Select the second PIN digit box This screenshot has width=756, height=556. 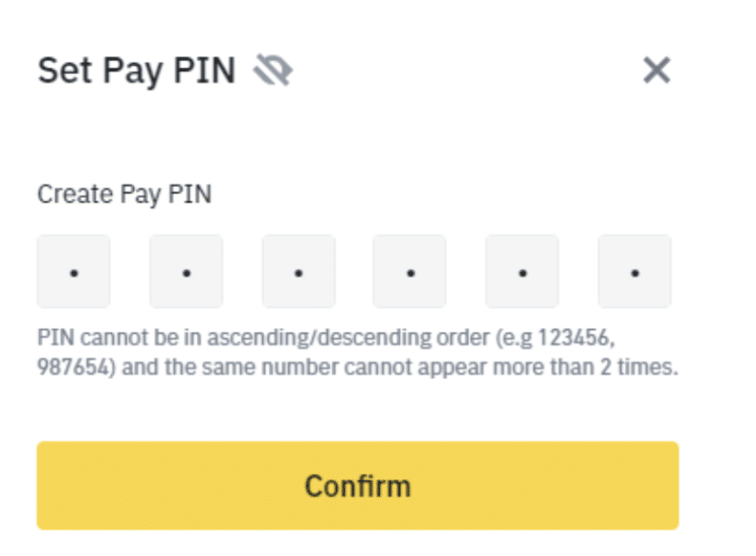coord(186,272)
